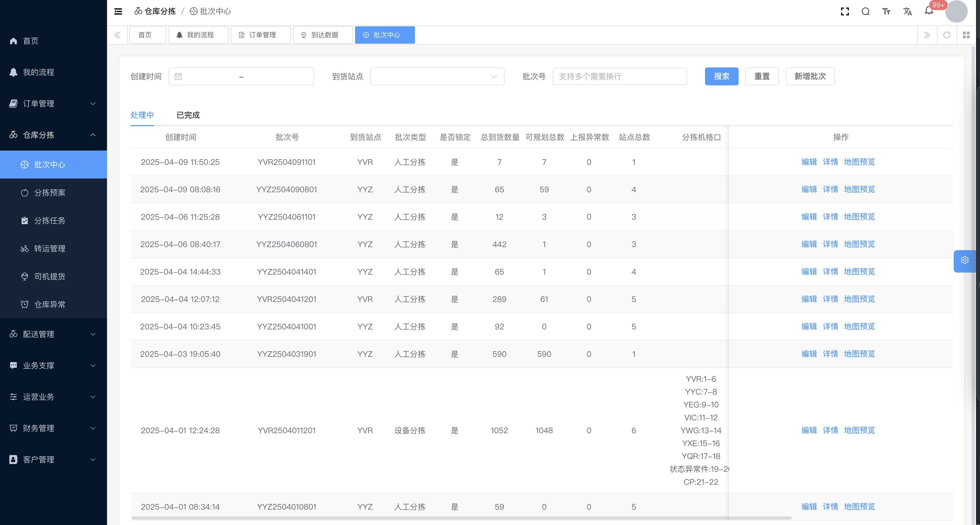
Task: Click the refresh page icon
Action: [x=946, y=35]
